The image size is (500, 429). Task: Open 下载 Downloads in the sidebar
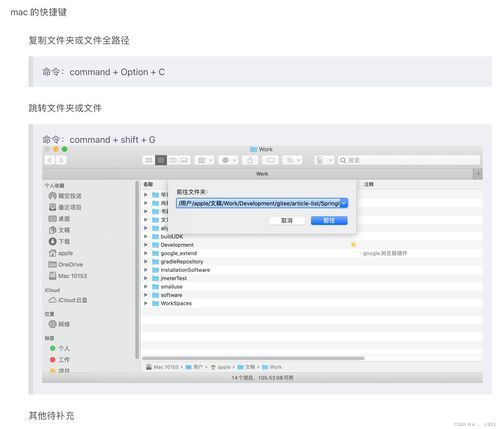pyautogui.click(x=59, y=241)
